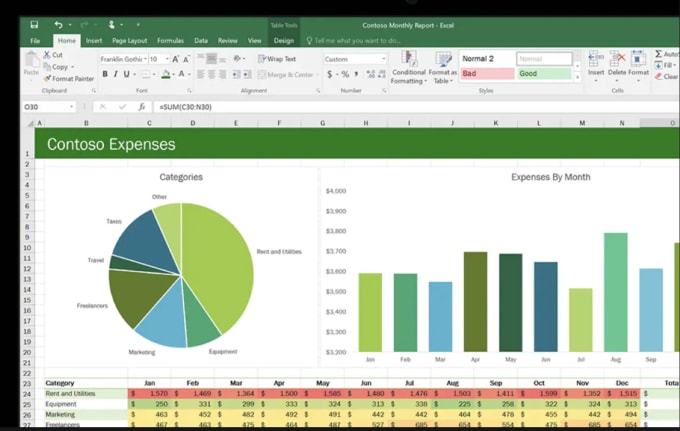The width and height of the screenshot is (680, 431).
Task: Save the workbook with the floppy disk icon
Action: tap(34, 25)
